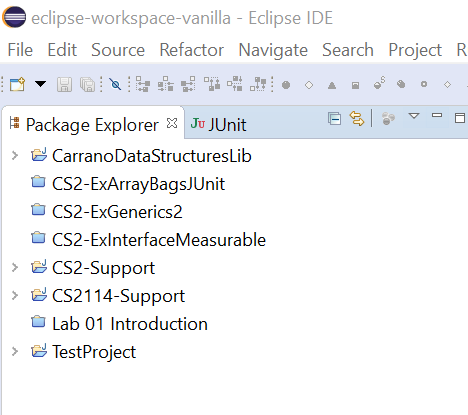The width and height of the screenshot is (468, 415).
Task: Expand the CarranoDataStructuresLib project arrow
Action: point(15,155)
